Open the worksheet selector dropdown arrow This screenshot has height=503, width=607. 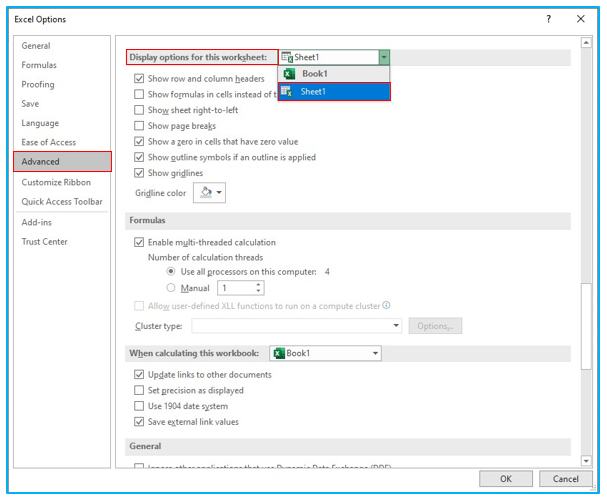[x=384, y=57]
